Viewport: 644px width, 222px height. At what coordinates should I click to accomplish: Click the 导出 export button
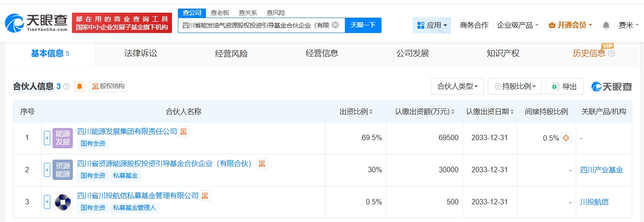pos(564,86)
